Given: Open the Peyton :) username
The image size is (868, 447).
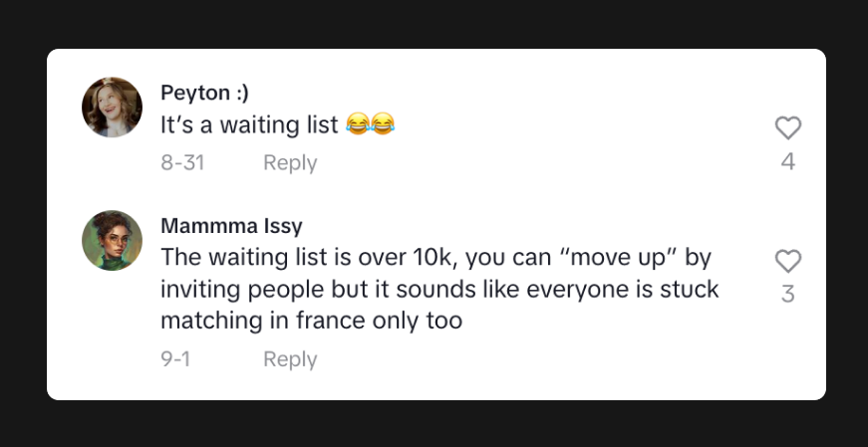Looking at the screenshot, I should 204,93.
